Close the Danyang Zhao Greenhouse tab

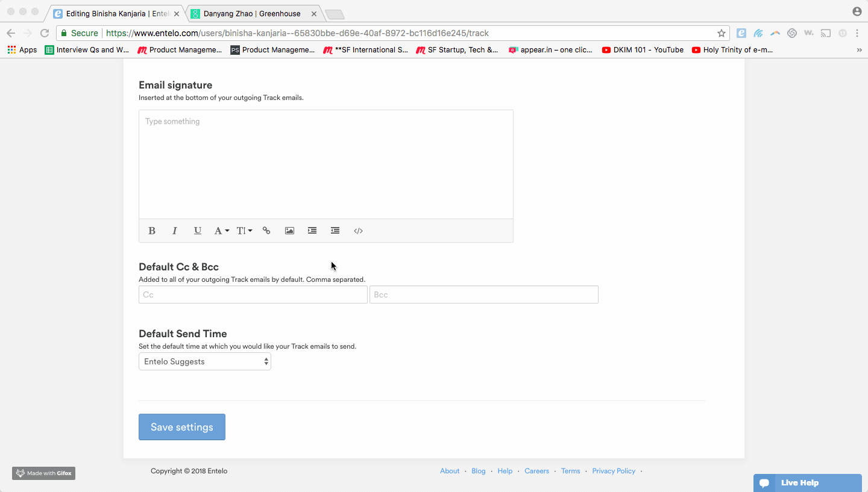[313, 14]
